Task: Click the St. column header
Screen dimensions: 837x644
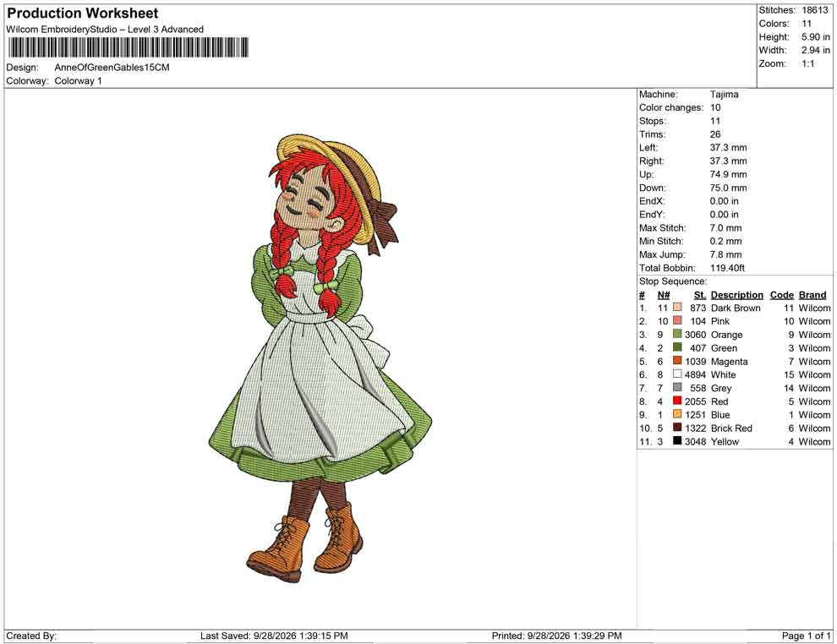Action: coord(700,295)
